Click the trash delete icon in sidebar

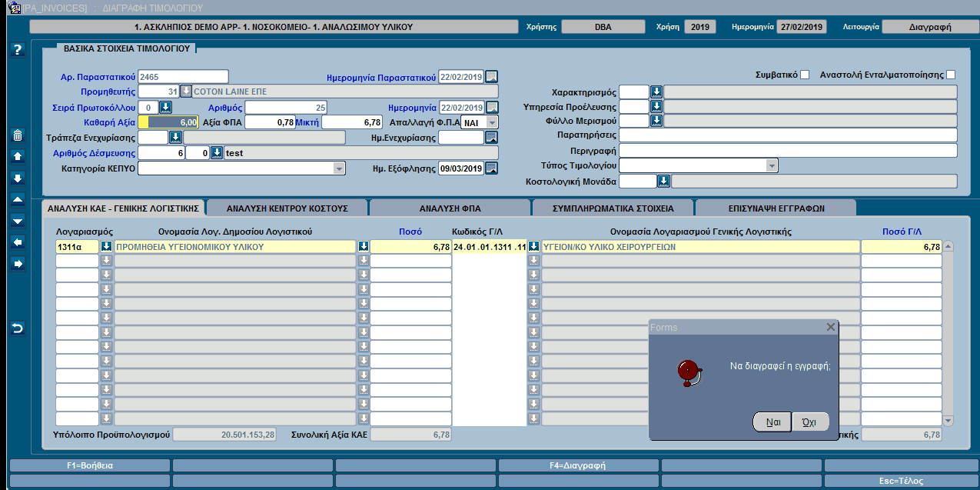[18, 136]
